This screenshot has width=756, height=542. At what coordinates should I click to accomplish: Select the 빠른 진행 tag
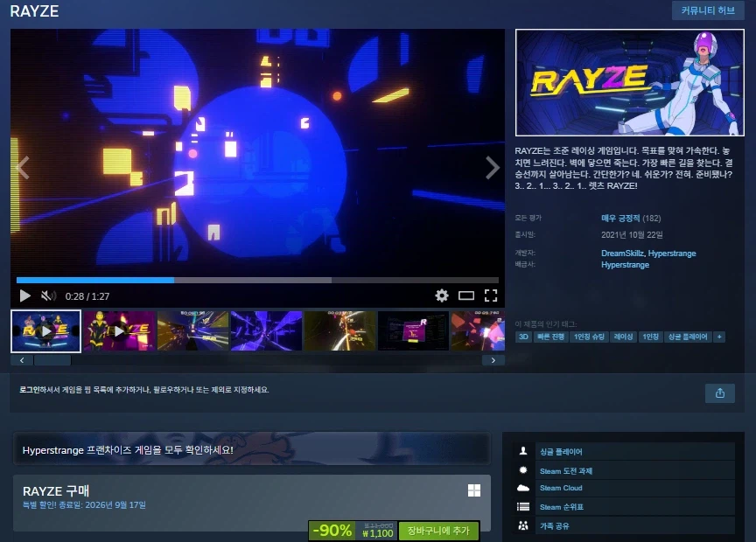550,337
